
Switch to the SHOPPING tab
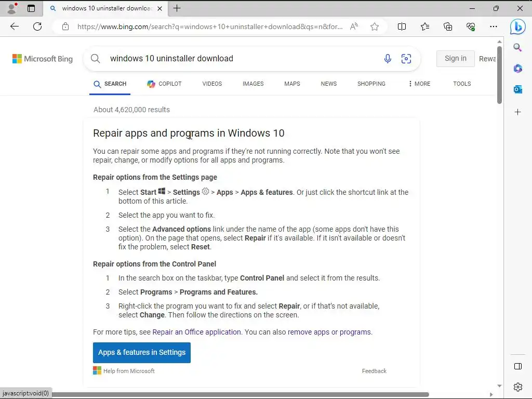(371, 84)
